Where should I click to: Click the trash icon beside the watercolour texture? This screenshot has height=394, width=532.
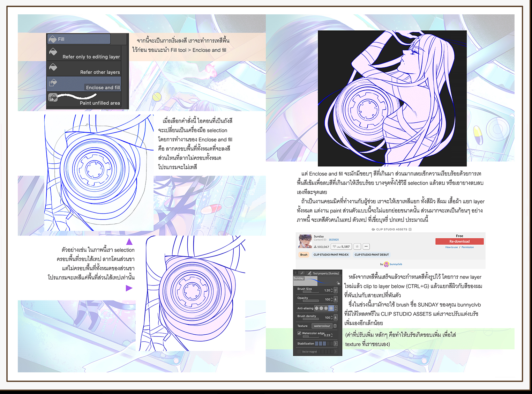tap(335, 326)
